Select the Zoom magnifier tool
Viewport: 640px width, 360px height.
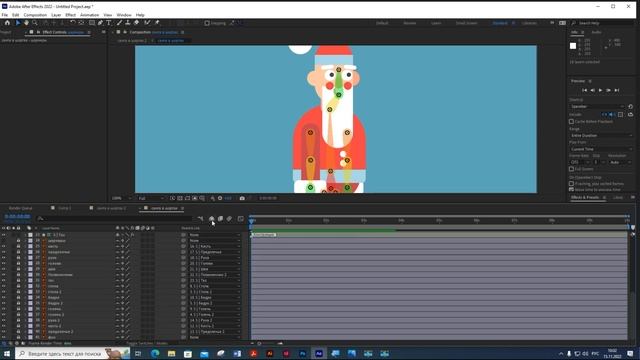(x=35, y=23)
